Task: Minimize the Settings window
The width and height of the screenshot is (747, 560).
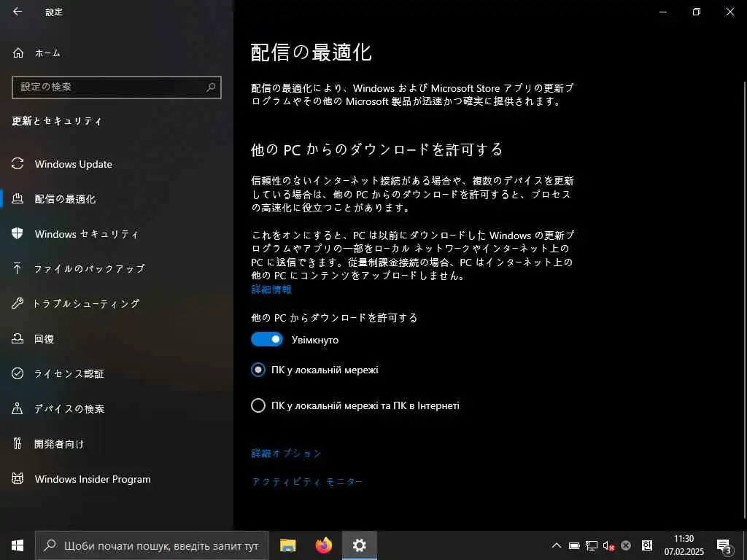Action: coord(663,12)
